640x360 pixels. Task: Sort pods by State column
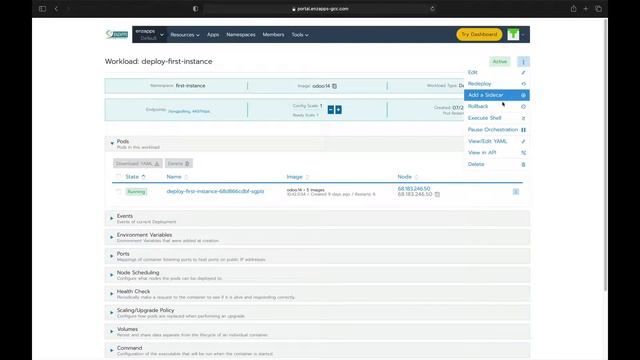(x=136, y=177)
